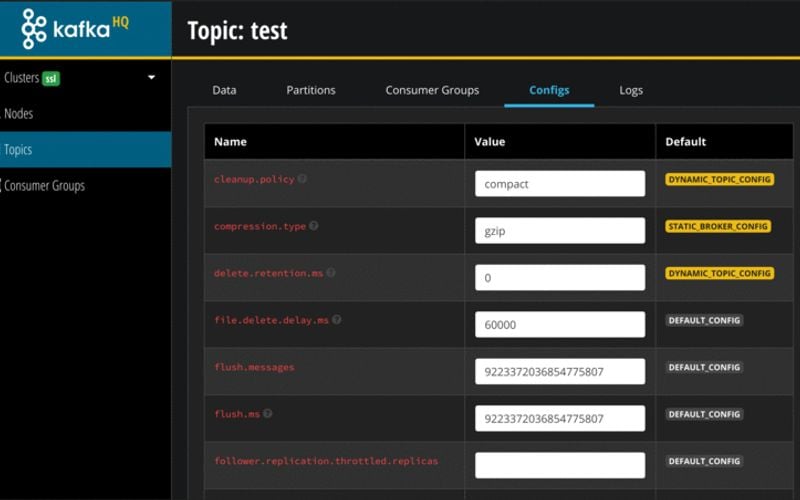The width and height of the screenshot is (800, 500).
Task: Open the Data tab
Action: (x=224, y=90)
